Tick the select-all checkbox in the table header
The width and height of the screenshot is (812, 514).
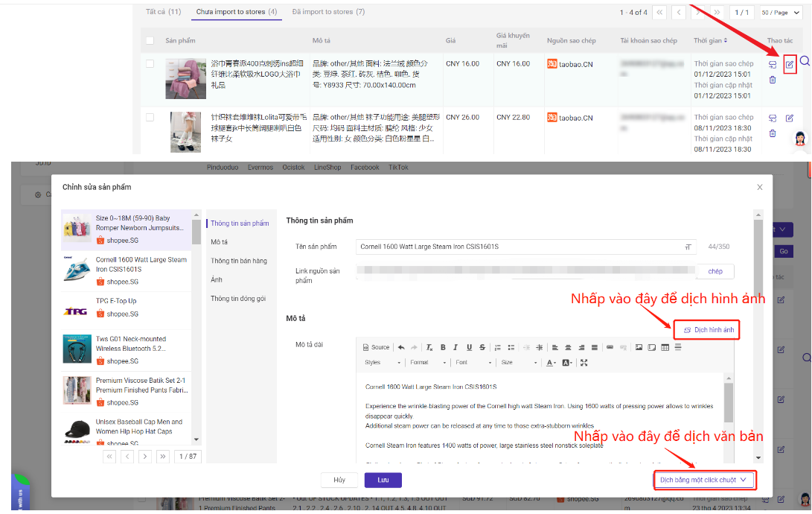point(150,40)
